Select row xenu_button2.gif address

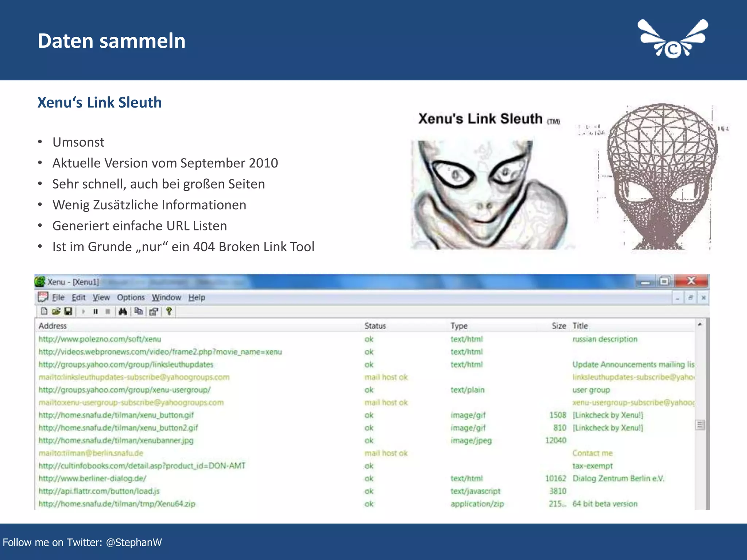(x=118, y=428)
